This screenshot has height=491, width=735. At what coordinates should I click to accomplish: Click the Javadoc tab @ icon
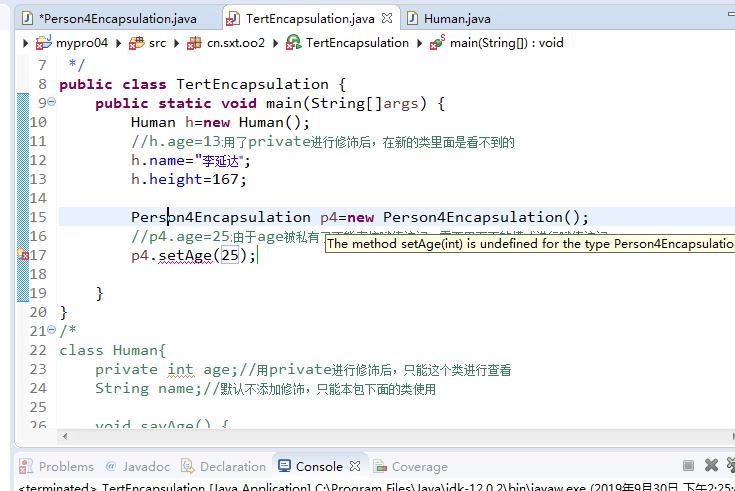pyautogui.click(x=111, y=466)
